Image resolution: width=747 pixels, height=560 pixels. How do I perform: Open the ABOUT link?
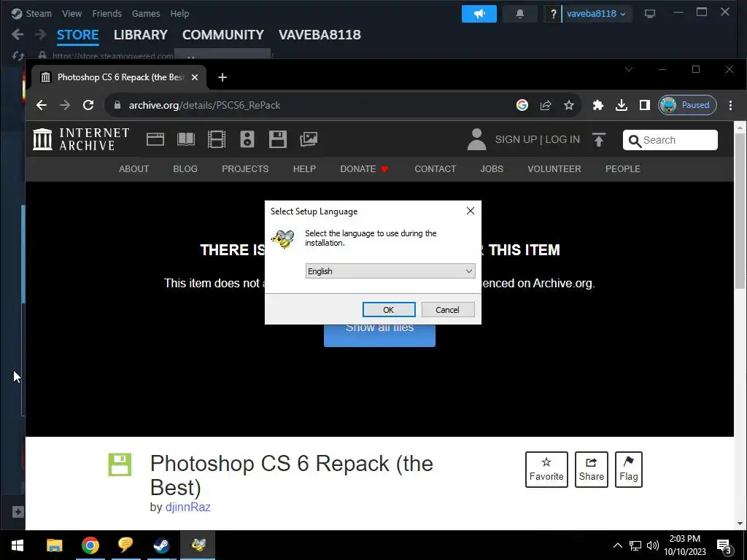134,168
